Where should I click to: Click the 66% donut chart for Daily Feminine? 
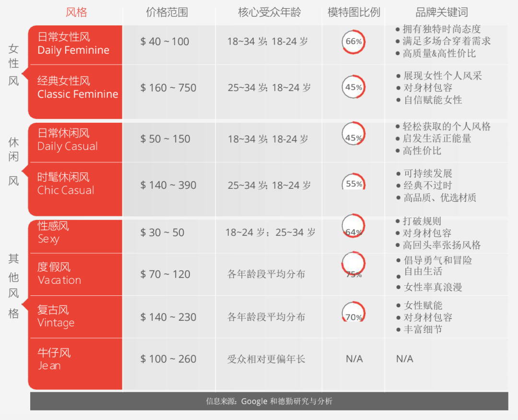(x=353, y=41)
